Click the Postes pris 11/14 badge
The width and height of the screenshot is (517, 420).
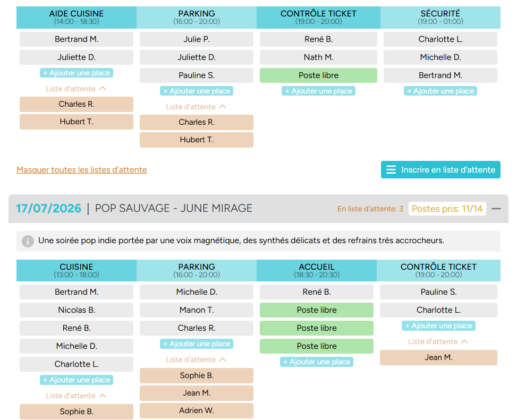(447, 209)
